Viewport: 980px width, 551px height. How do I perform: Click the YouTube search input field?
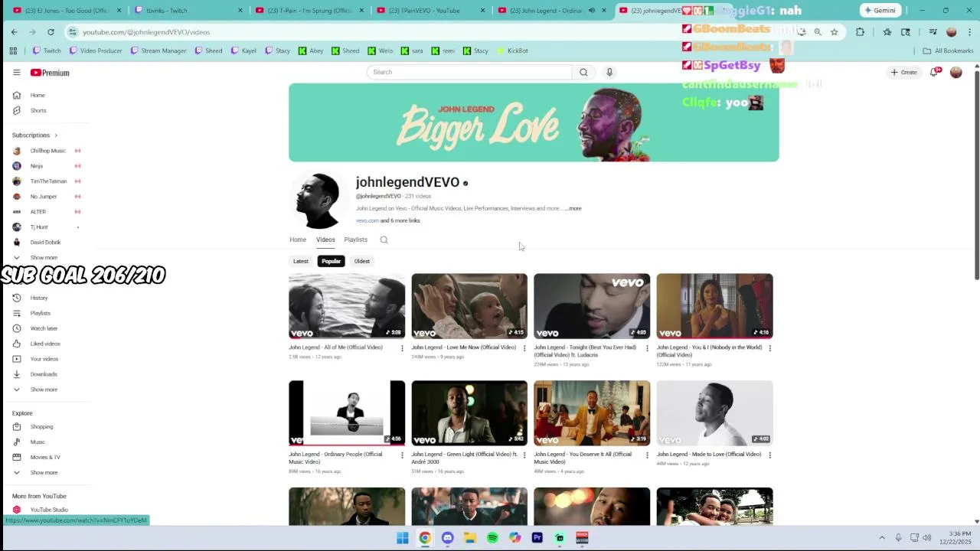pos(469,72)
